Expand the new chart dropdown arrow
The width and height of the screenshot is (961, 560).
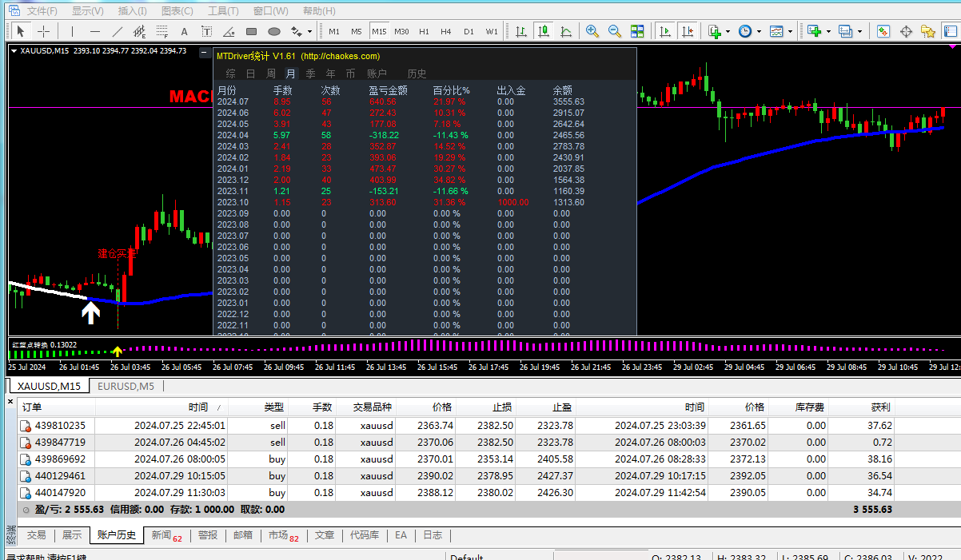pyautogui.click(x=828, y=32)
